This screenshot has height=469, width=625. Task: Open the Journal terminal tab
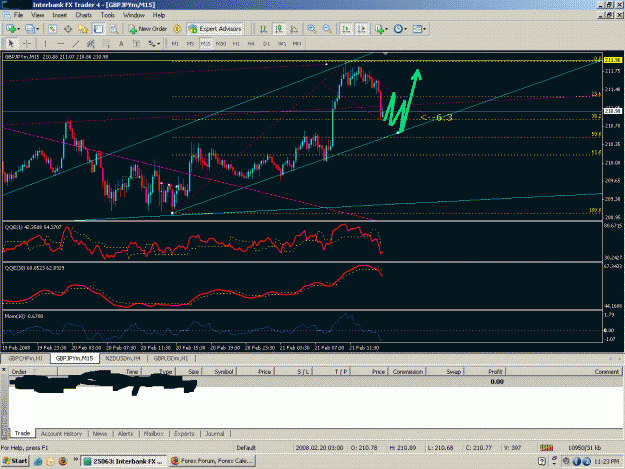click(x=215, y=434)
